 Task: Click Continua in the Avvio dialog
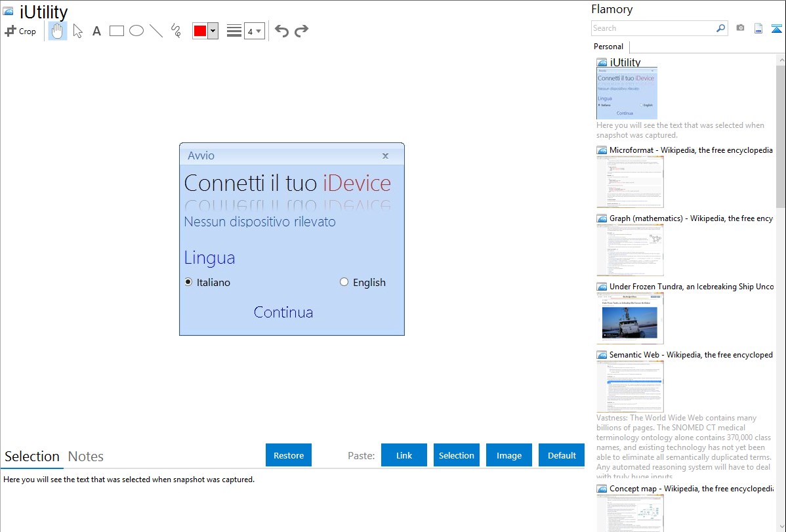[283, 312]
